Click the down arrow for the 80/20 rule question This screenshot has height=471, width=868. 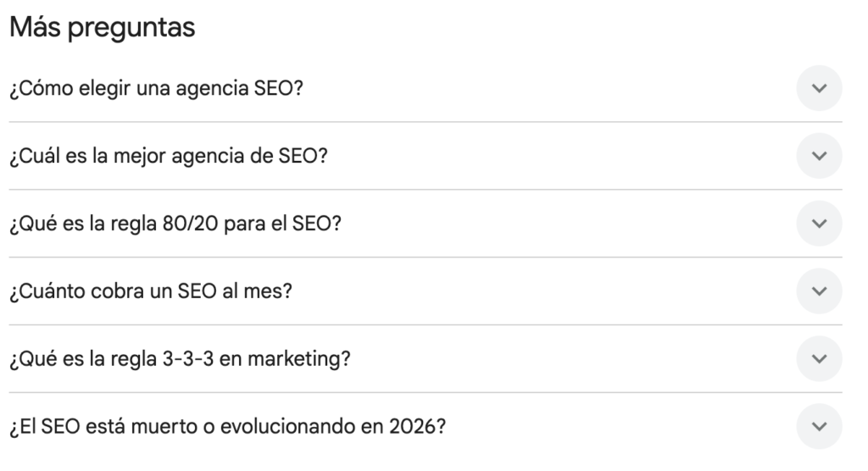(x=819, y=224)
